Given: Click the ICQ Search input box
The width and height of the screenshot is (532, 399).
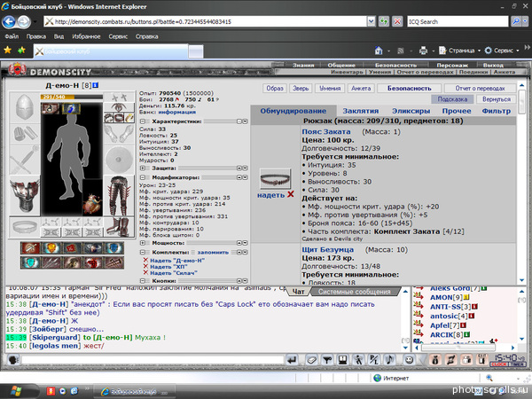Looking at the screenshot, I should click(458, 21).
